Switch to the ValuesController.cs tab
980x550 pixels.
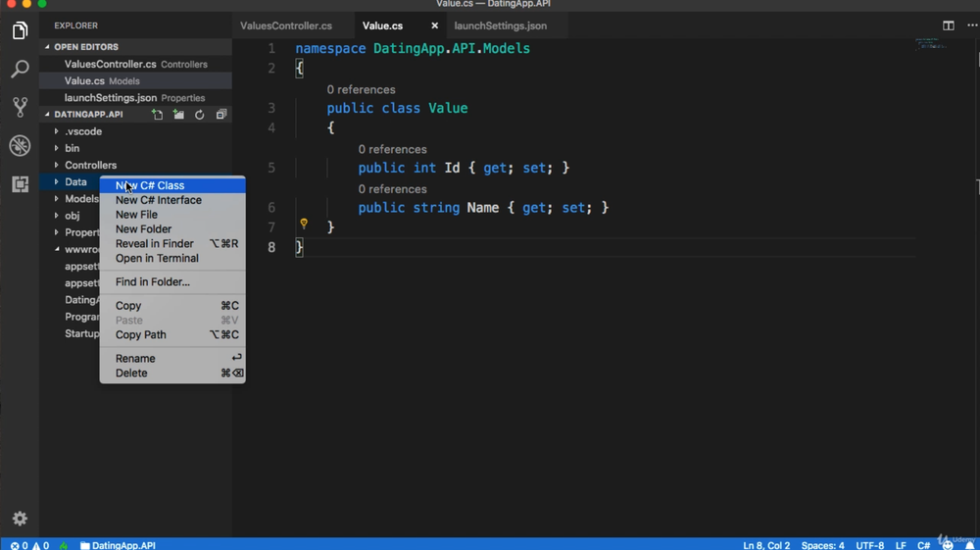tap(286, 25)
